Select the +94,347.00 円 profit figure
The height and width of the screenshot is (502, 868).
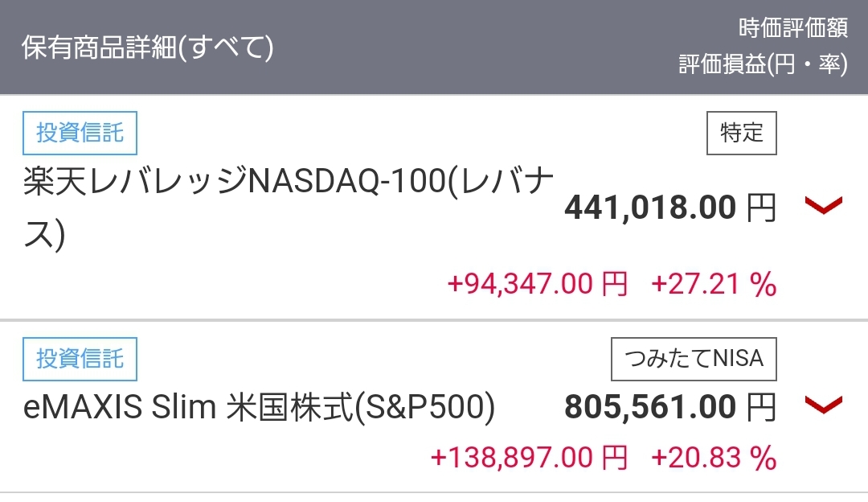(x=537, y=283)
